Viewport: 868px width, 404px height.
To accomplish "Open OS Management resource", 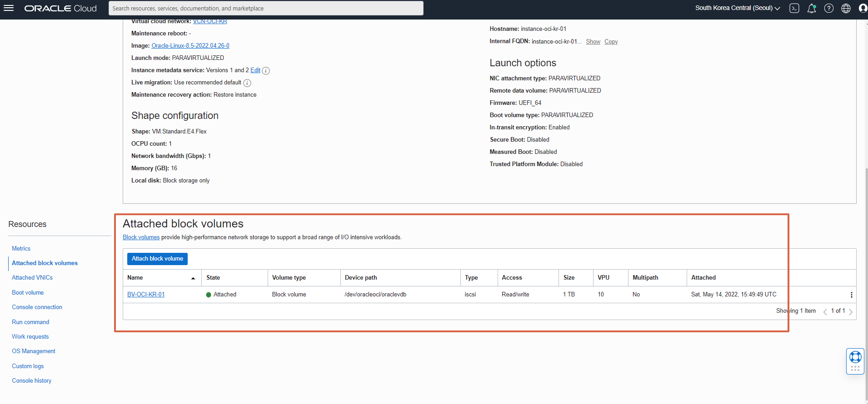I will (34, 351).
